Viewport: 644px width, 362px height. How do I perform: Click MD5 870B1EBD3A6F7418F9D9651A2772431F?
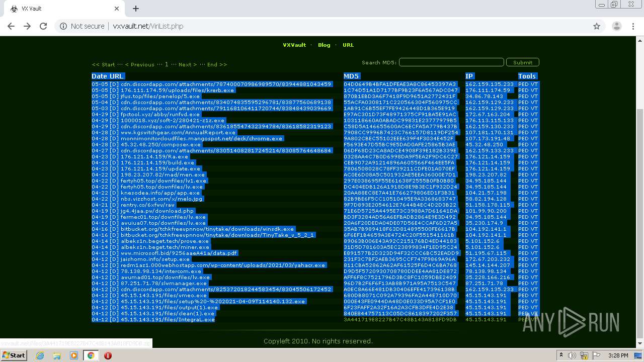click(x=399, y=96)
